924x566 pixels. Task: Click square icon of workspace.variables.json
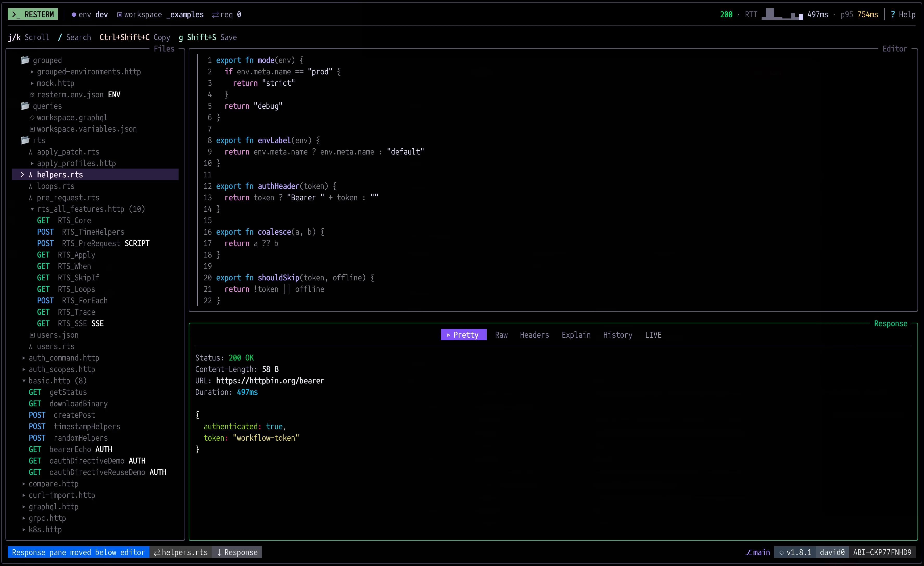[32, 129]
